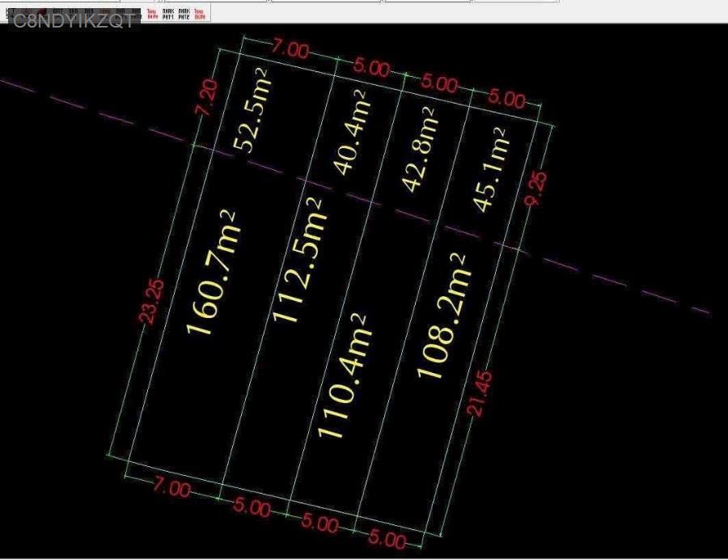728x560 pixels.
Task: Select the 21.45 dimension text
Action: 479,393
